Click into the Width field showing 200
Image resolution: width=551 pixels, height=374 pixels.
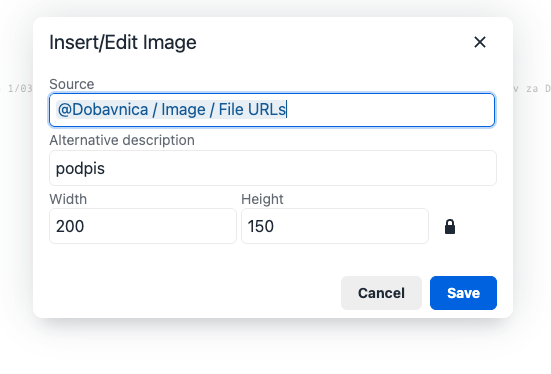tap(143, 226)
